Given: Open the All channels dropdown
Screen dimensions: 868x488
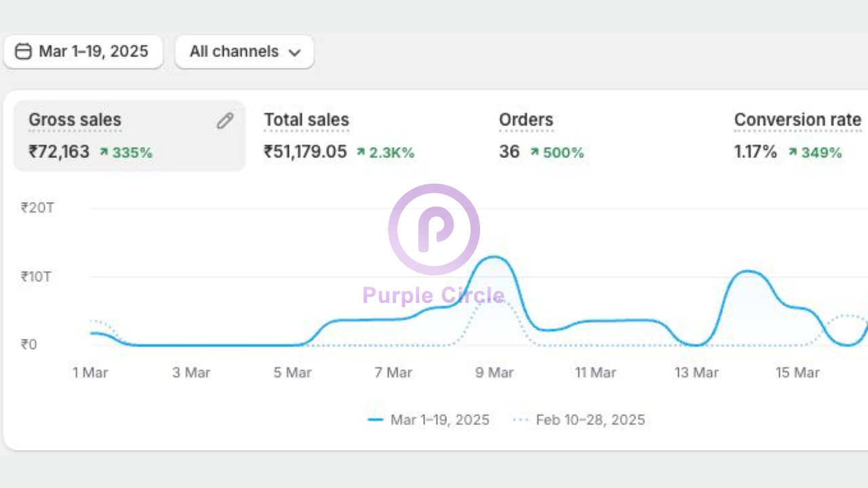Looking at the screenshot, I should tap(244, 52).
